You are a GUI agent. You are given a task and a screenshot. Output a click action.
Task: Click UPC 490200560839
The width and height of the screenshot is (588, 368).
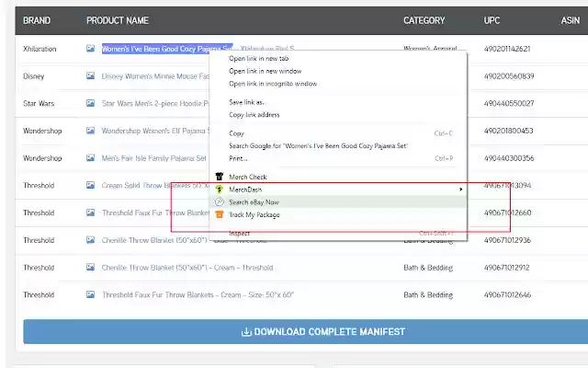click(x=509, y=75)
